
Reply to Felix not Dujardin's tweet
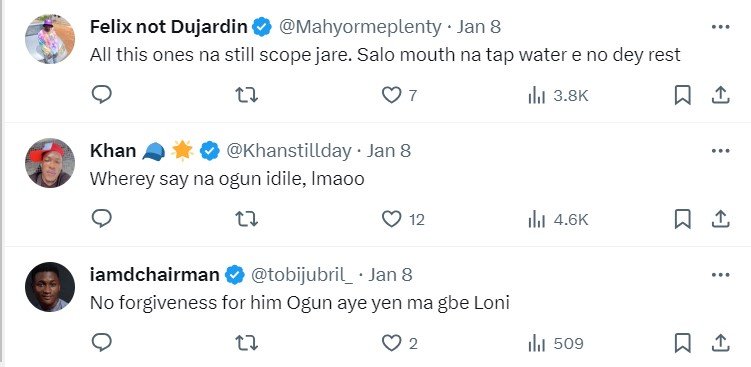[x=102, y=95]
